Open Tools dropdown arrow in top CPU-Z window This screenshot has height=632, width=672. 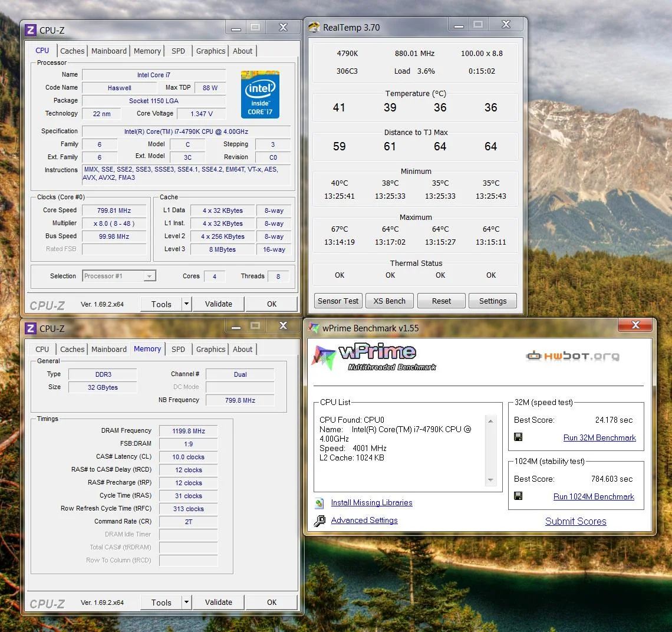tap(186, 304)
